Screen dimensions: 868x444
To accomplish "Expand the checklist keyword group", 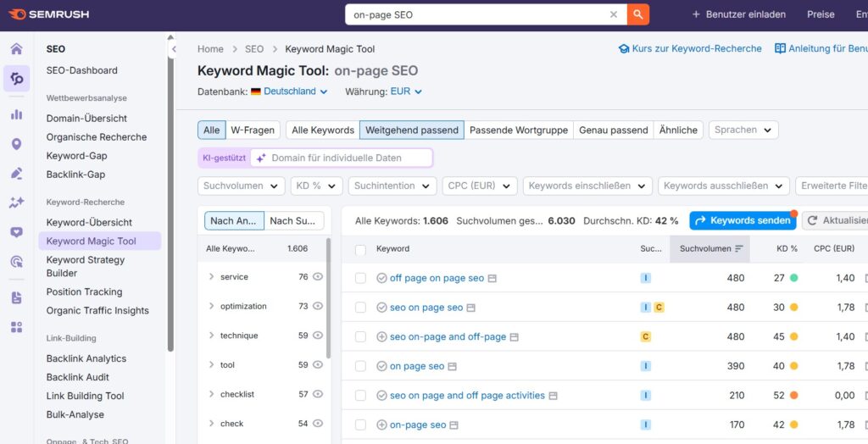I will click(x=211, y=394).
